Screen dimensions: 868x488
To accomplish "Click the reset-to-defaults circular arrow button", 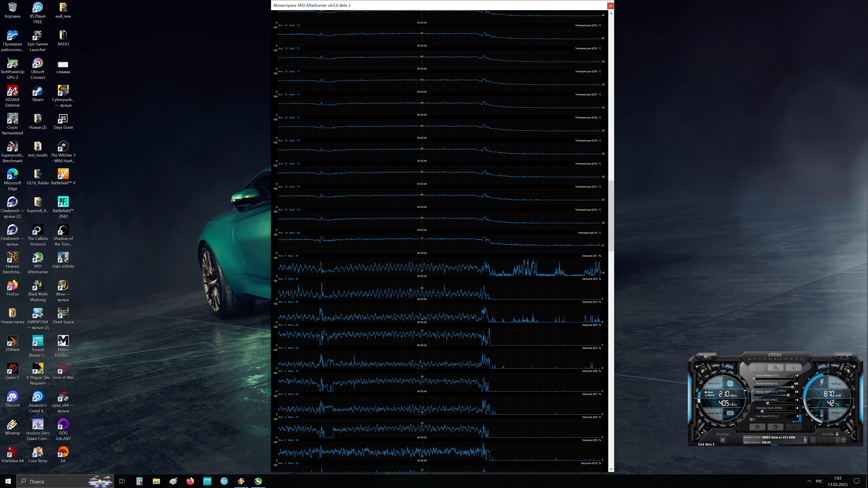I will pyautogui.click(x=775, y=427).
